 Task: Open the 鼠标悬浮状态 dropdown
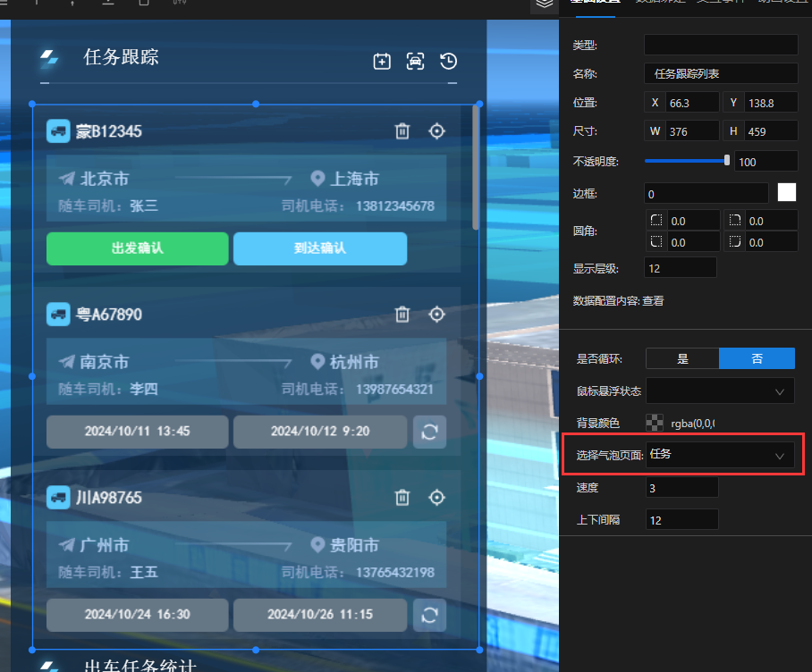(719, 391)
